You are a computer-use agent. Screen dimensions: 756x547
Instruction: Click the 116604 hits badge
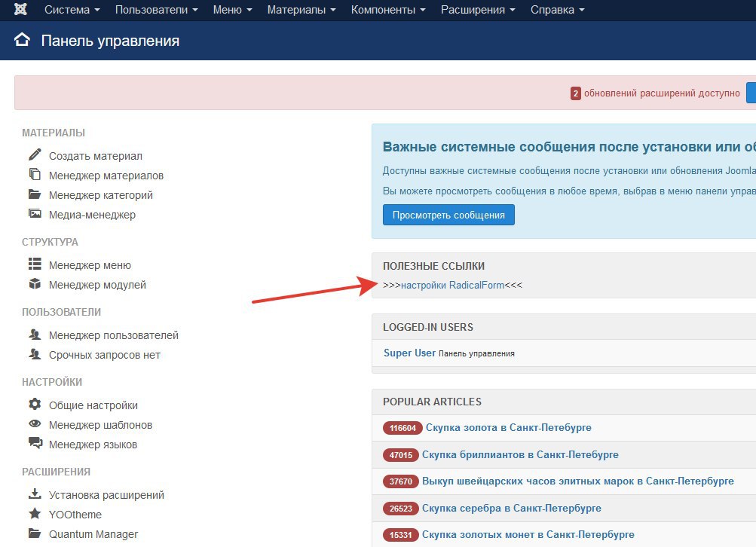tap(402, 428)
